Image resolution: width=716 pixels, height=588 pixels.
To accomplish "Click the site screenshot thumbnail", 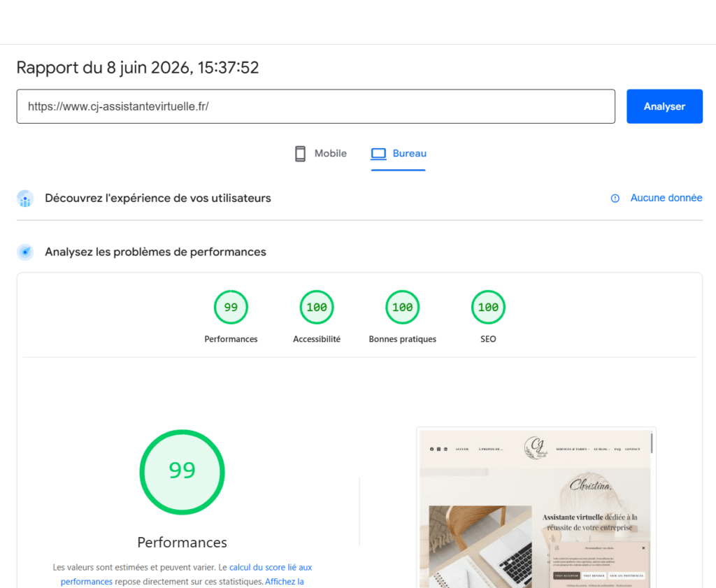I will [536, 508].
